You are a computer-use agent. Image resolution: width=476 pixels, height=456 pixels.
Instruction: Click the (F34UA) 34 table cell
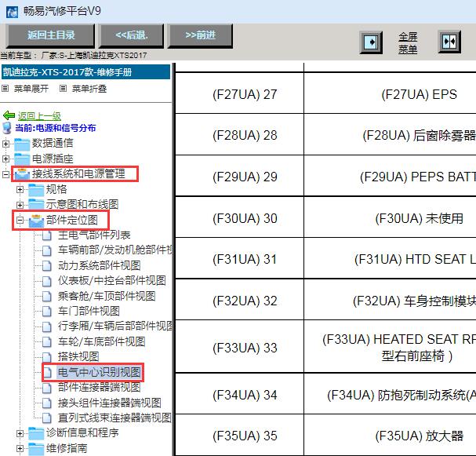tap(239, 394)
